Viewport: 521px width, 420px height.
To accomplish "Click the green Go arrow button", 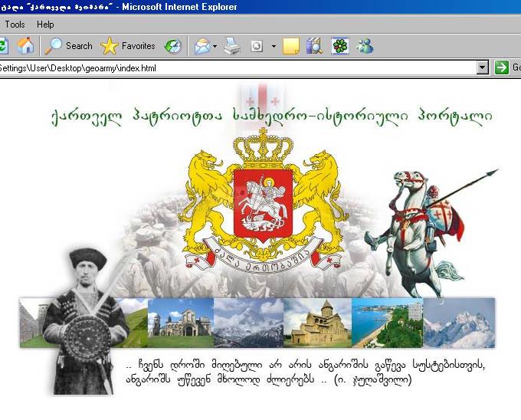I will (x=501, y=67).
